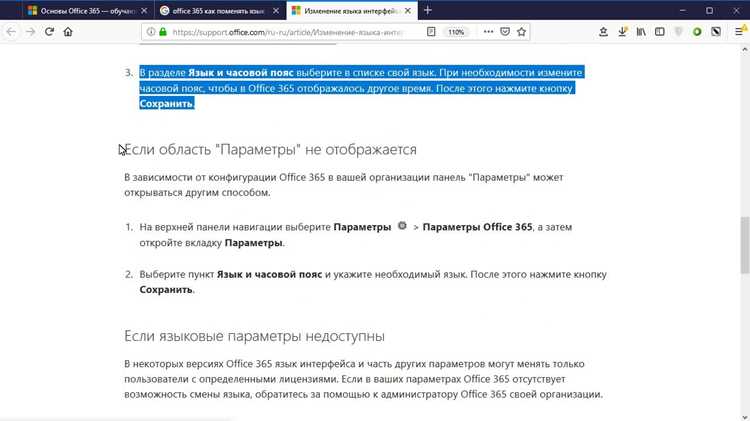Click bold Язык и часовой пояс in step 2
The height and width of the screenshot is (421, 750).
[x=269, y=274]
